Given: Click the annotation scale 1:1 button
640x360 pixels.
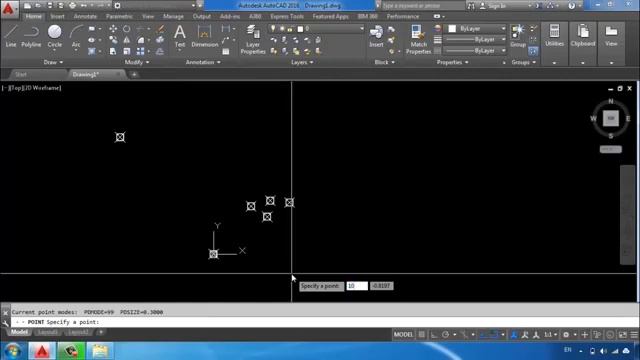Looking at the screenshot, I should 550,335.
